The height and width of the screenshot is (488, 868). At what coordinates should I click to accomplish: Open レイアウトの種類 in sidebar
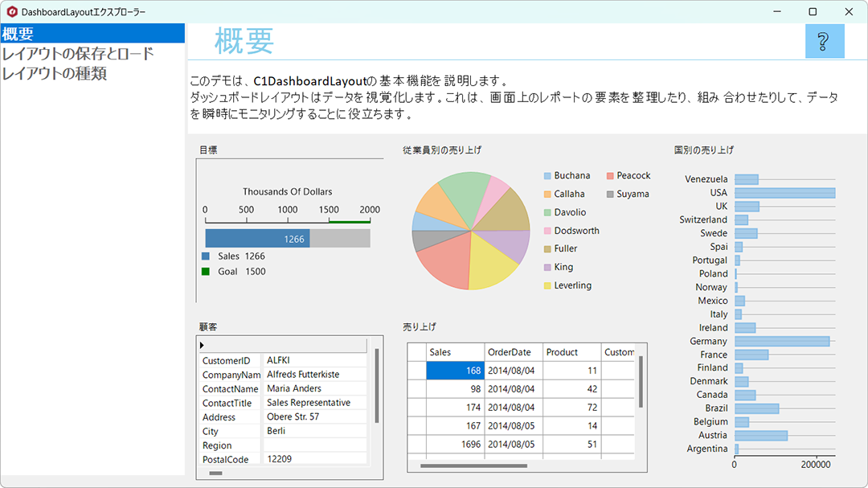[x=55, y=74]
